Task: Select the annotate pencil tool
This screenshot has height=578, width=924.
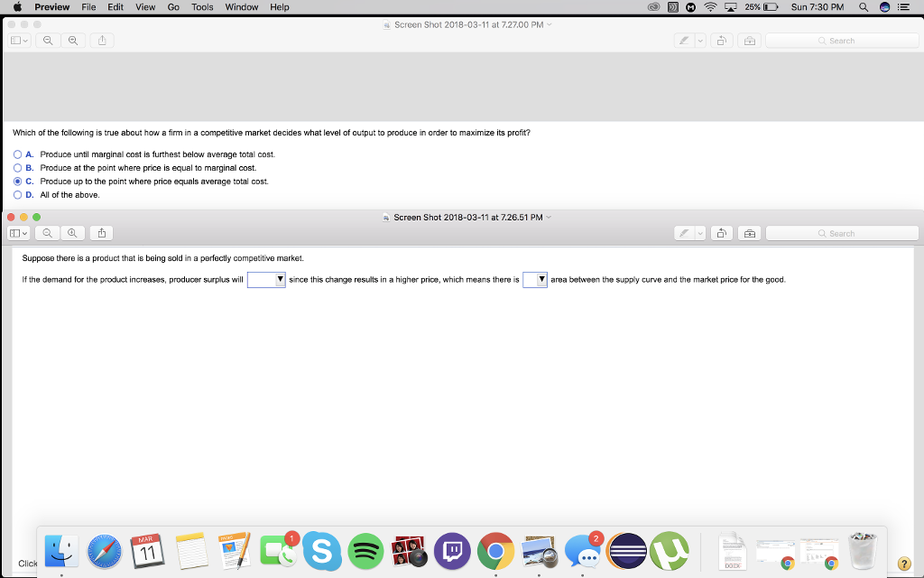Action: [684, 232]
